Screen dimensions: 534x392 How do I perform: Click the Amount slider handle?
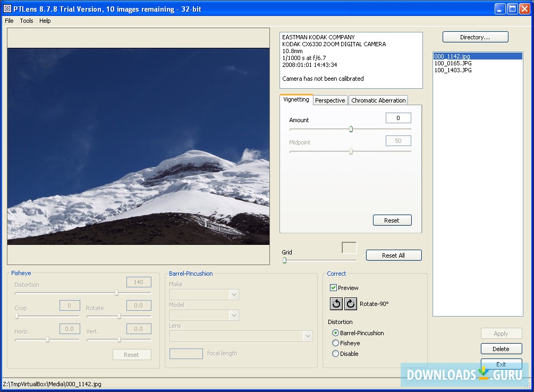click(351, 129)
